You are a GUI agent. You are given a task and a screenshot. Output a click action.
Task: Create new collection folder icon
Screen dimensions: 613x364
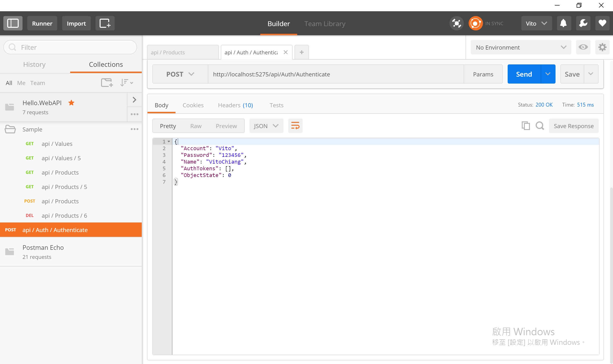click(107, 83)
